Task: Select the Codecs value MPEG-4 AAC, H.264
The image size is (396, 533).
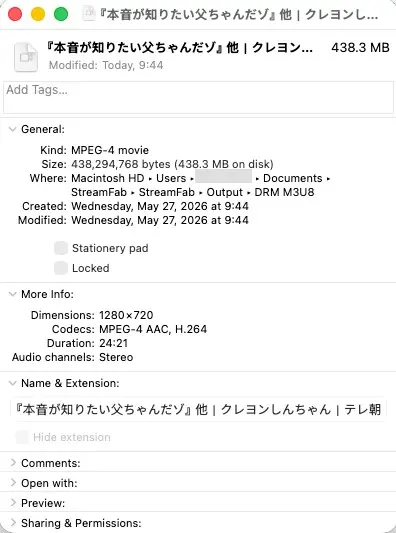Action: click(153, 329)
